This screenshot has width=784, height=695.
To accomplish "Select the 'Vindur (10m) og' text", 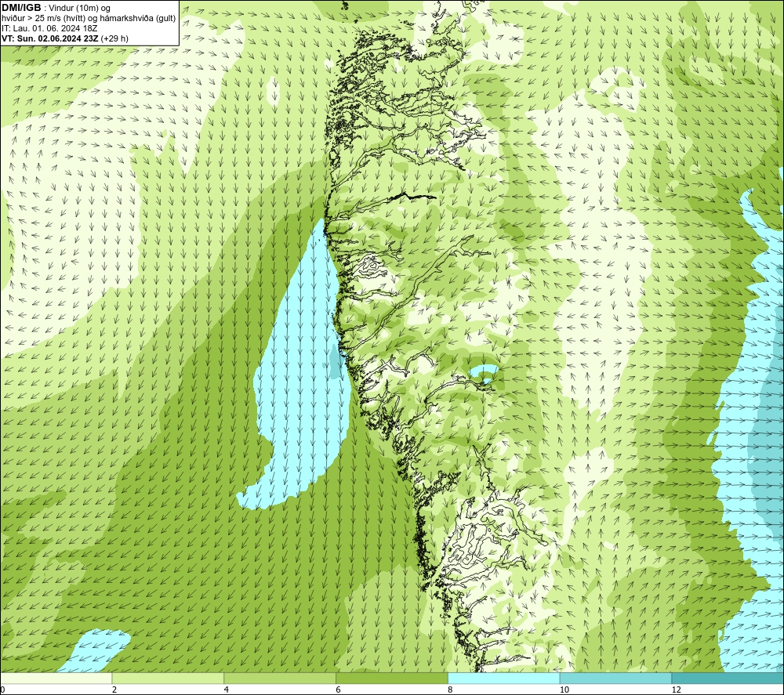I will tap(79, 9).
